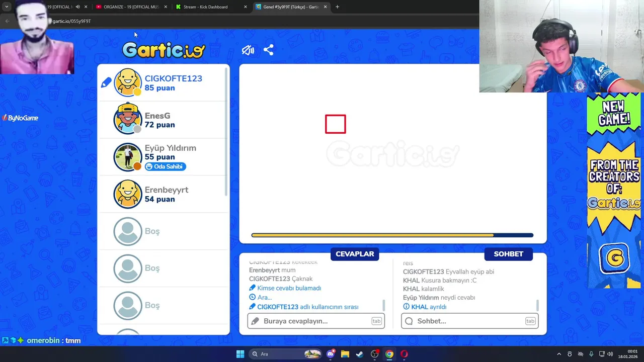Screen dimensions: 644x362
Task: Open a new browser tab
Action: click(337, 7)
